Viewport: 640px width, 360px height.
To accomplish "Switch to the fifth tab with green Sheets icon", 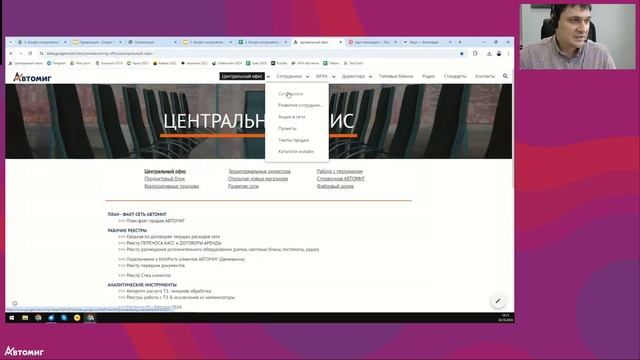I will (x=262, y=42).
